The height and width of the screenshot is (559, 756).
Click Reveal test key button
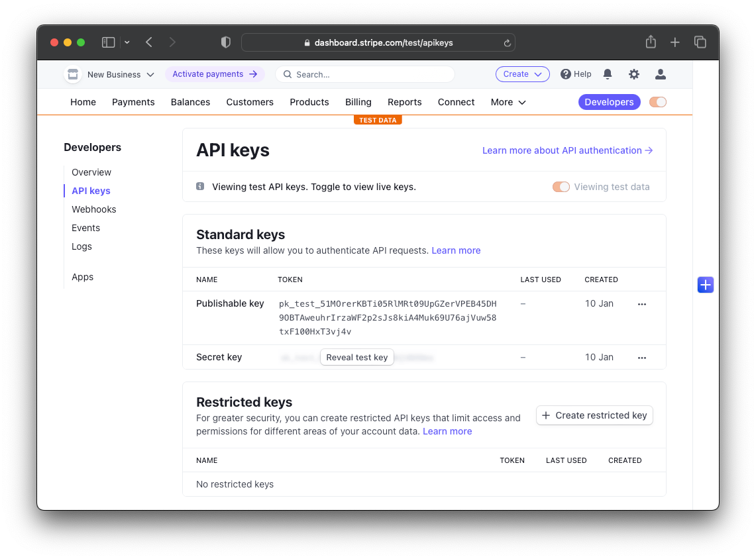click(x=356, y=358)
